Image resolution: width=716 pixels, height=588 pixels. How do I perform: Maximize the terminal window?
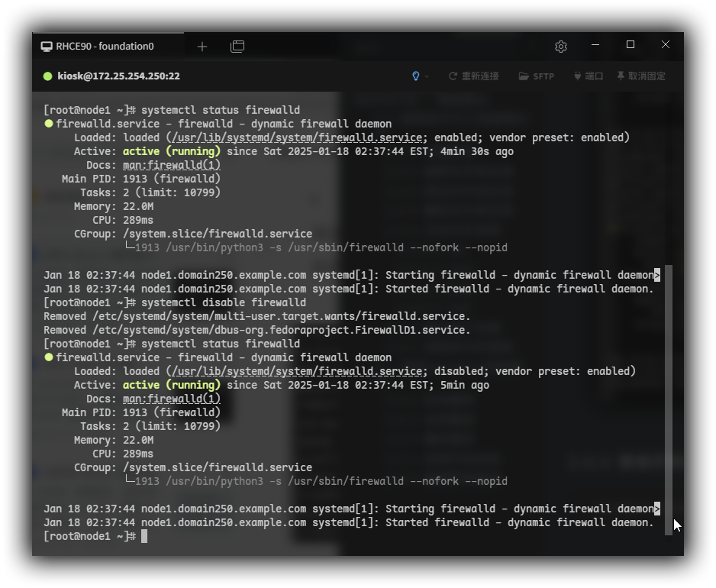[631, 45]
